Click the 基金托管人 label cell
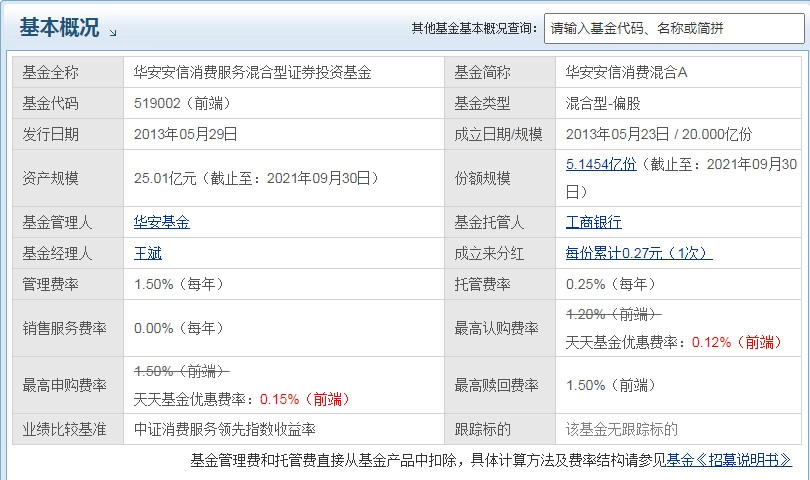810x480 pixels. (x=500, y=222)
